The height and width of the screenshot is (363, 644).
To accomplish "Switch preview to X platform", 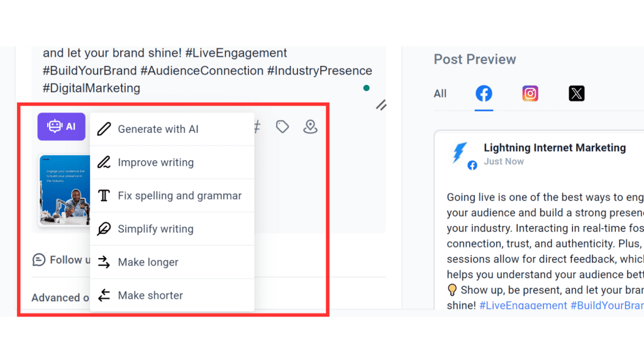I will point(577,93).
